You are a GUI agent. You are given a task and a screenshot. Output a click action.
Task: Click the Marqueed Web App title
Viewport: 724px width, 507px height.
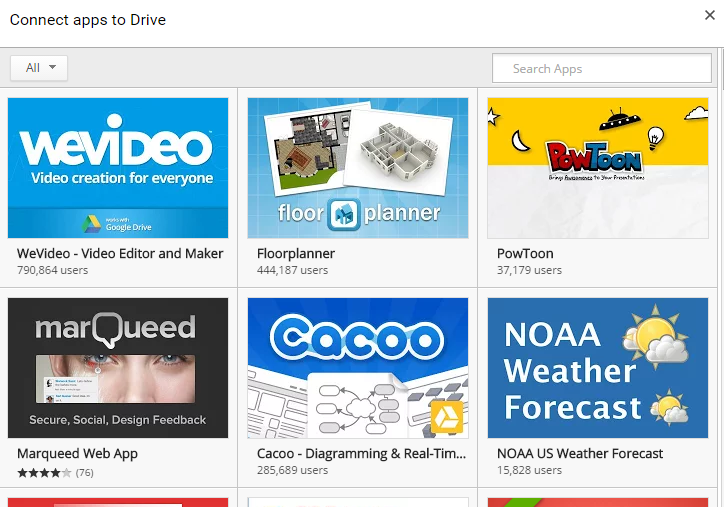pos(78,454)
